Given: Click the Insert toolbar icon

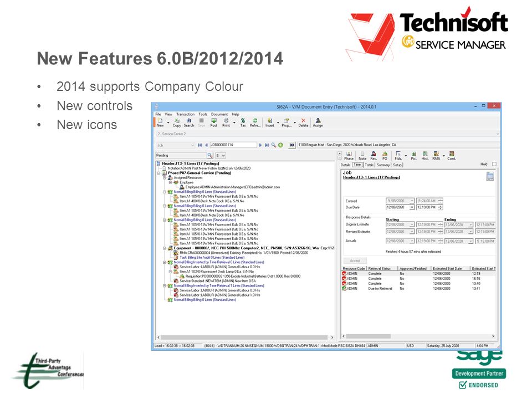Looking at the screenshot, I should point(270,122).
